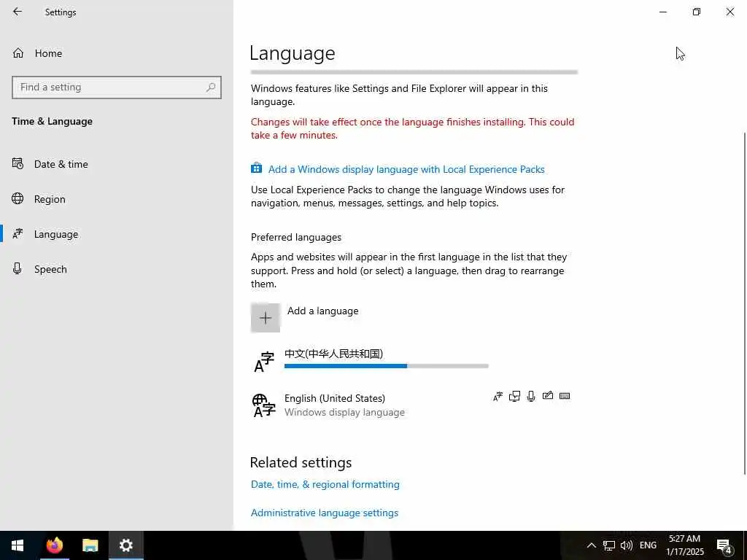This screenshot has height=560, width=747.
Task: Restore down the Settings window
Action: pos(697,12)
